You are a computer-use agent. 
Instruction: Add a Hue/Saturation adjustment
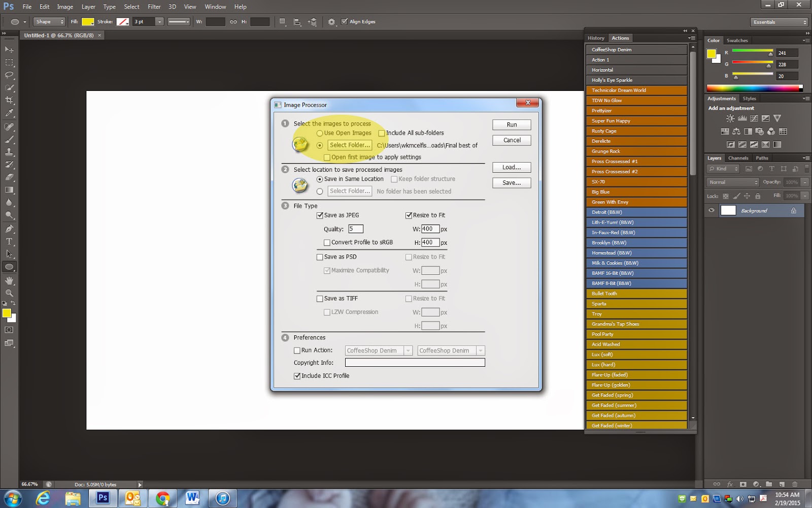725,132
